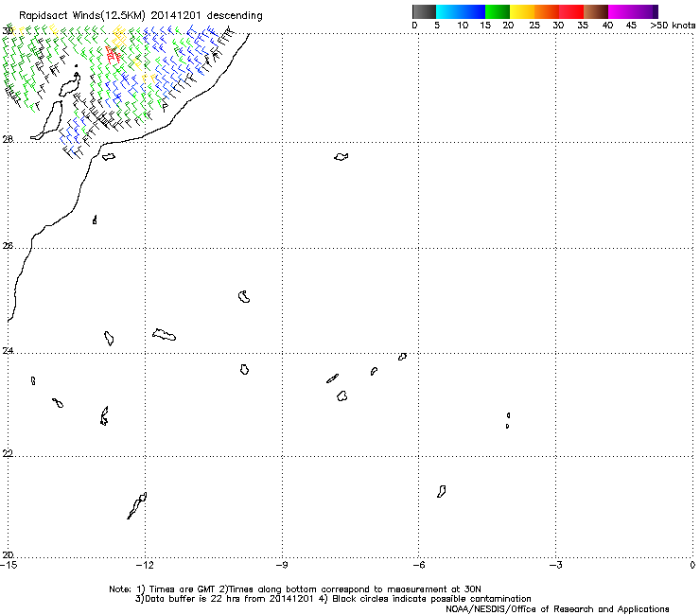The height and width of the screenshot is (615, 700).
Task: Click the red 30-35 knots legend segment
Action: click(571, 11)
